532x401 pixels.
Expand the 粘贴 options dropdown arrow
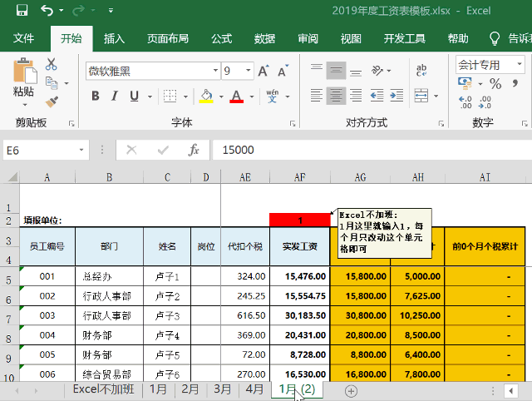24,105
